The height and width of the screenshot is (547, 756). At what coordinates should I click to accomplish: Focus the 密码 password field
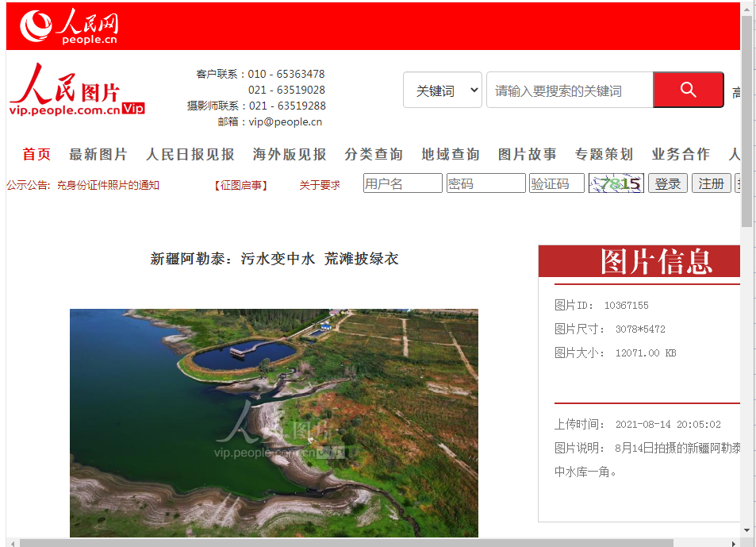[485, 183]
